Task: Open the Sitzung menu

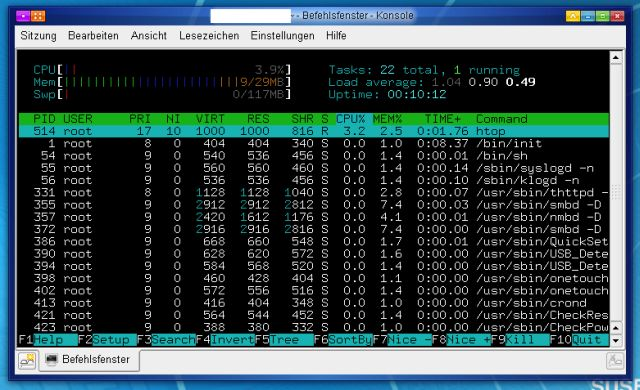Action: [x=38, y=36]
